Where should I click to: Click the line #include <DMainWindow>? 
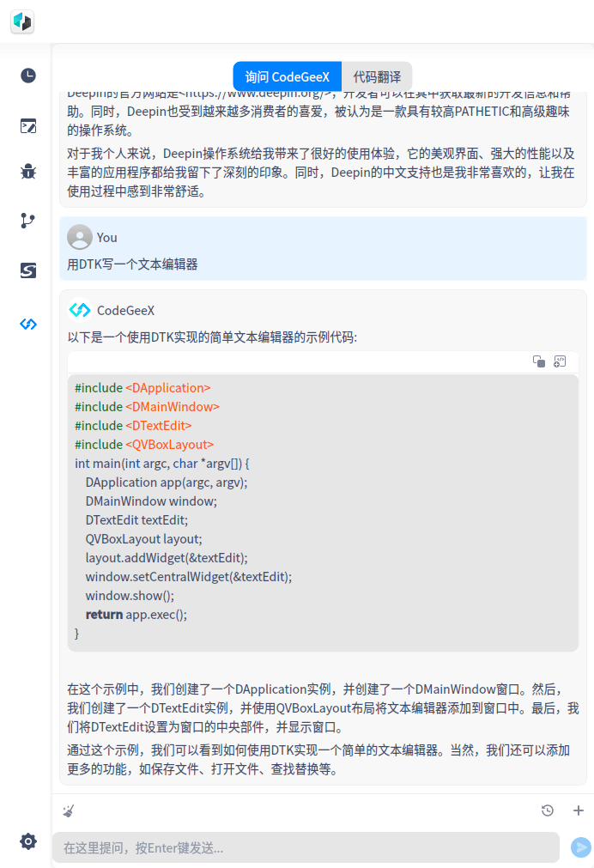[x=148, y=407]
